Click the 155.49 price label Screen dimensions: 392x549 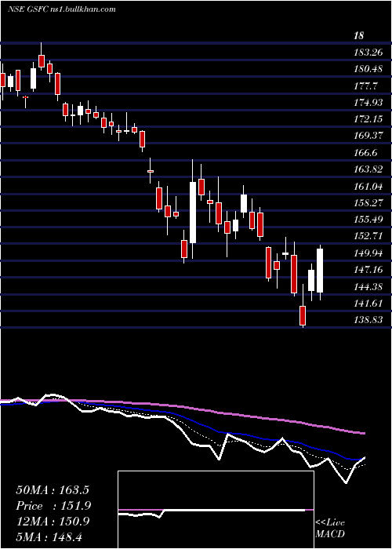(x=368, y=219)
